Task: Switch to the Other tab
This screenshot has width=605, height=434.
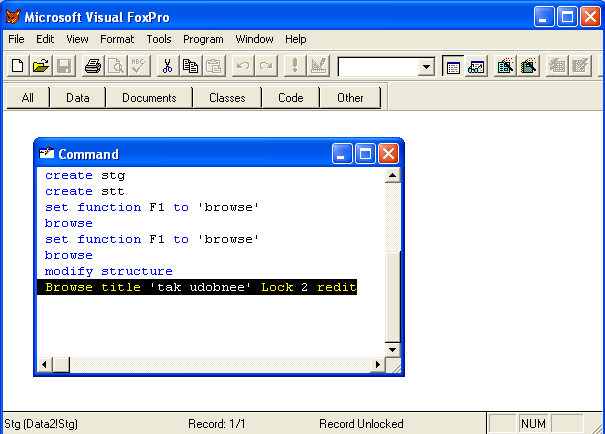Action: [x=350, y=98]
